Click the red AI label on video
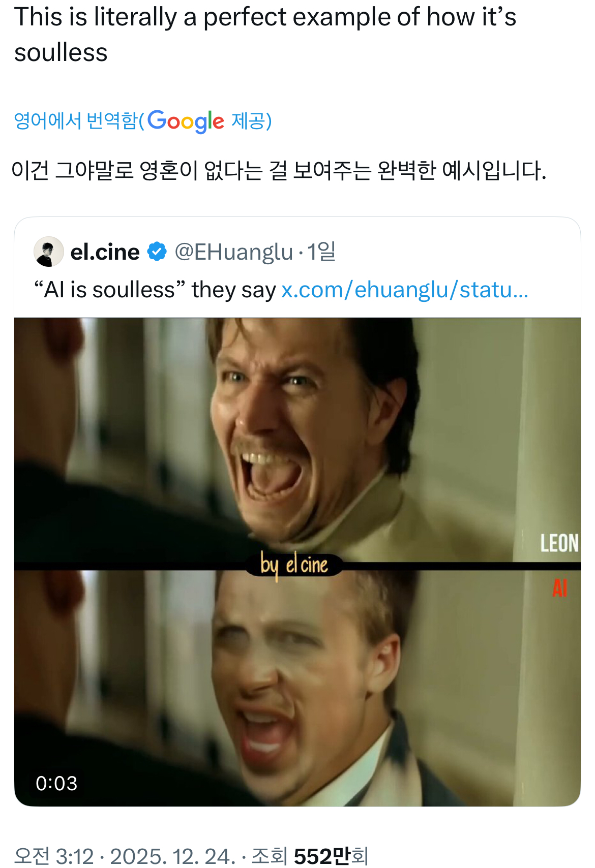This screenshot has height=868, width=595. tap(560, 588)
